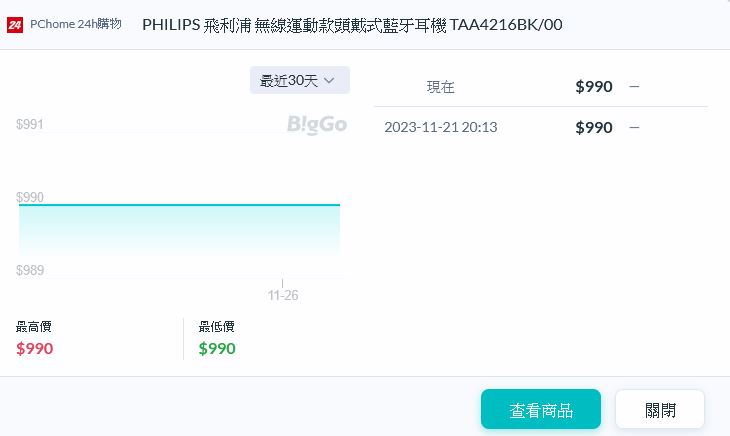The height and width of the screenshot is (436, 730).
Task: Select the 2023-11-21 20:13 history entry
Action: [x=441, y=127]
